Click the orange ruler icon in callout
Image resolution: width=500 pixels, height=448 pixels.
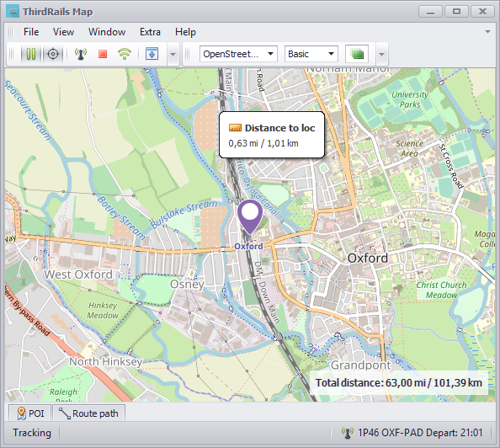click(x=235, y=128)
